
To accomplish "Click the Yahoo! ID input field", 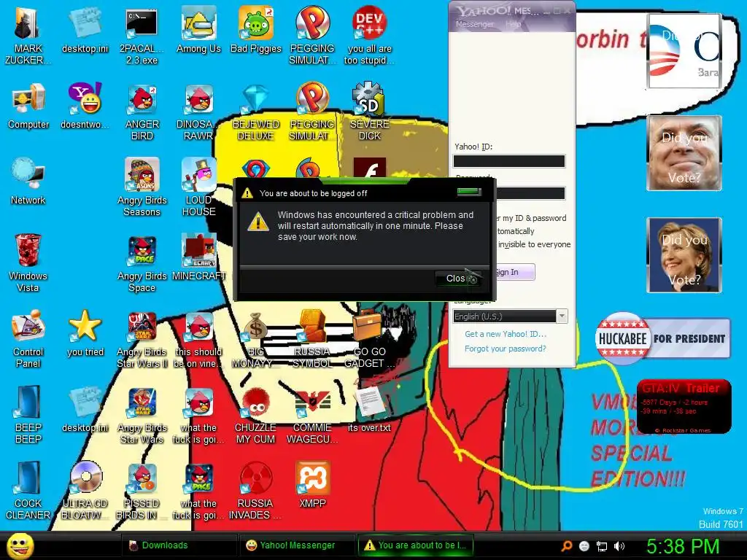I will (508, 161).
